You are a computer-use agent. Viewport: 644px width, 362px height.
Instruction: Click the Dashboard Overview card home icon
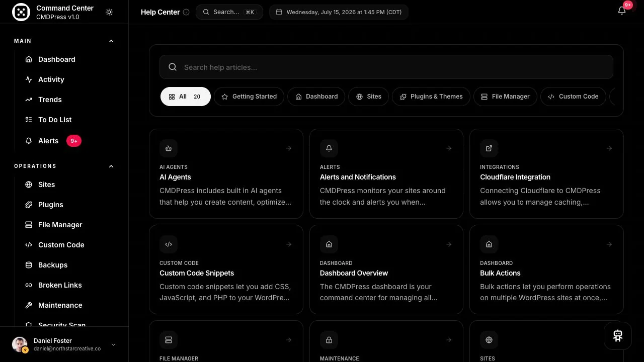coord(329,244)
